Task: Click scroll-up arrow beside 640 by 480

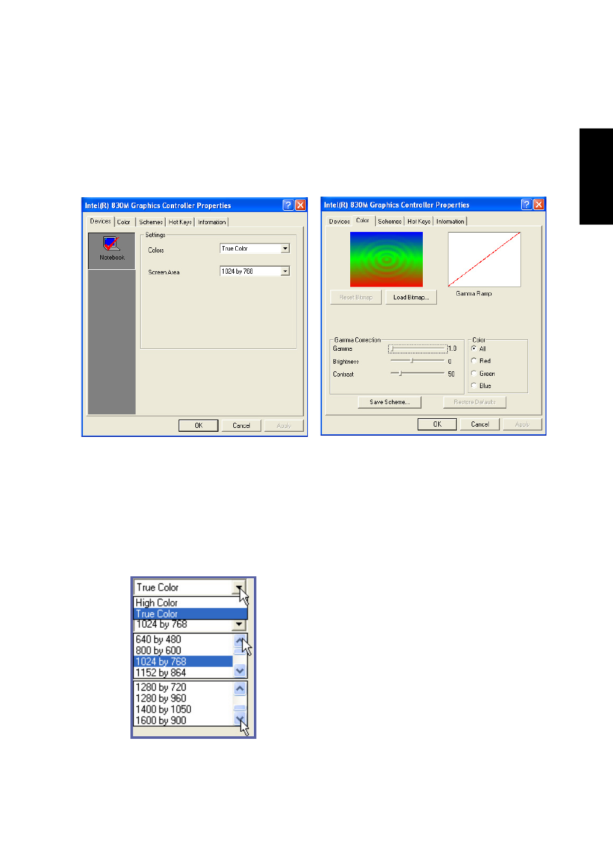Action: [x=240, y=640]
